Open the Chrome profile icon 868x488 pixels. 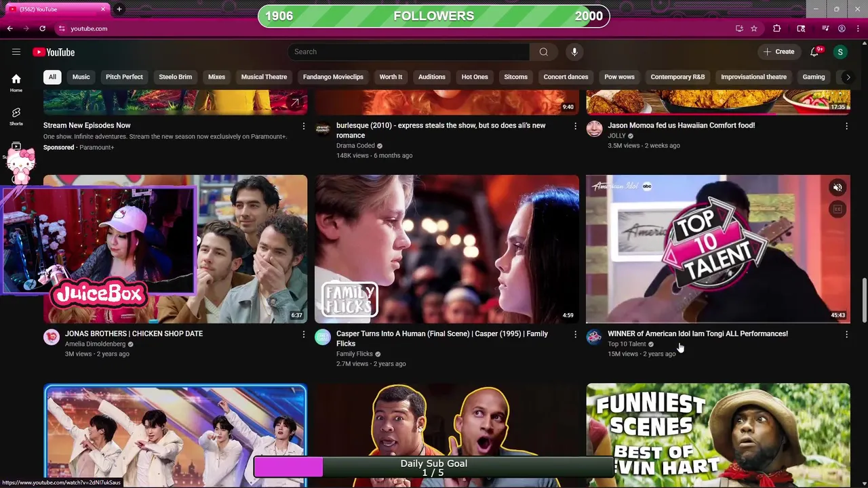[842, 28]
